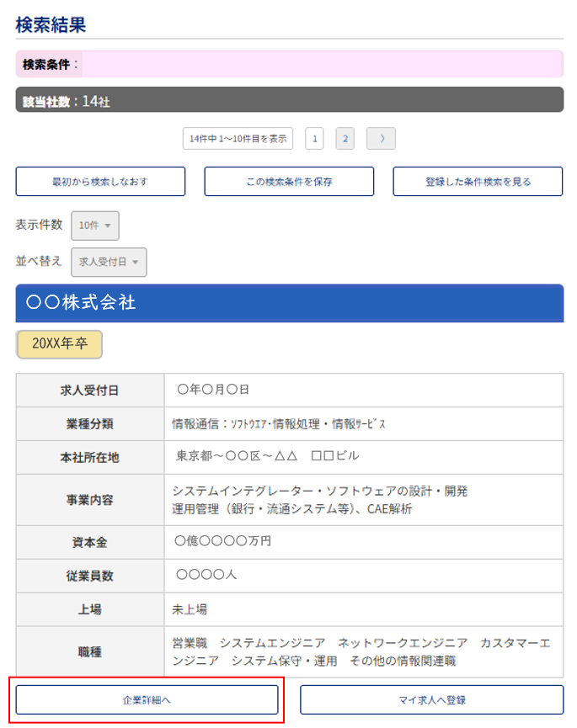Click the 未上場 listing status value
This screenshot has height=728, width=577.
pos(190,608)
